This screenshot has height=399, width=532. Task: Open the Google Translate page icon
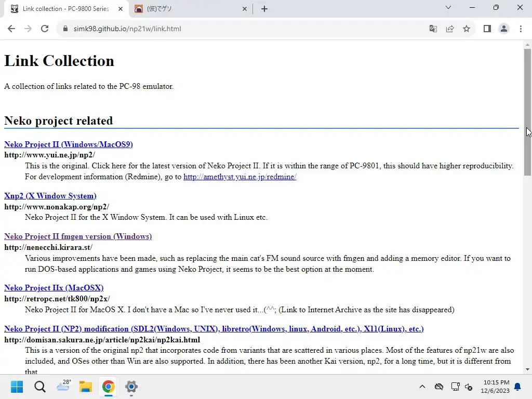tap(433, 29)
